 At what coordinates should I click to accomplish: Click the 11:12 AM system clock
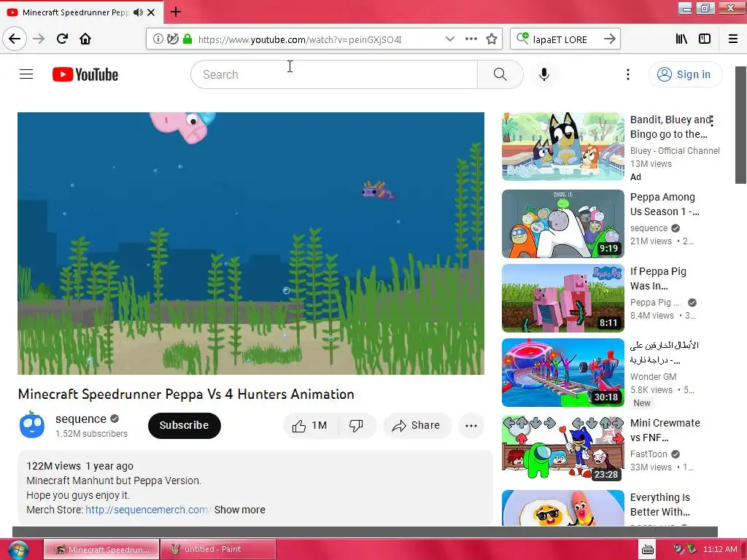point(720,549)
